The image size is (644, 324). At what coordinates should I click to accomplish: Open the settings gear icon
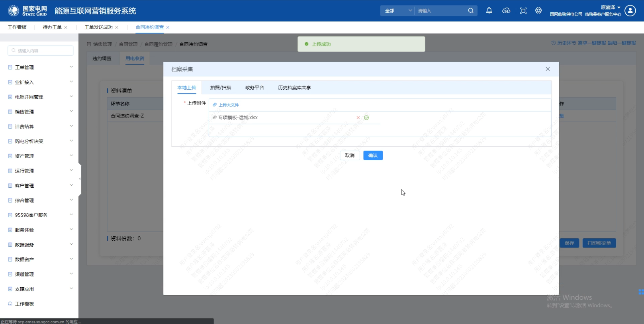tap(538, 11)
